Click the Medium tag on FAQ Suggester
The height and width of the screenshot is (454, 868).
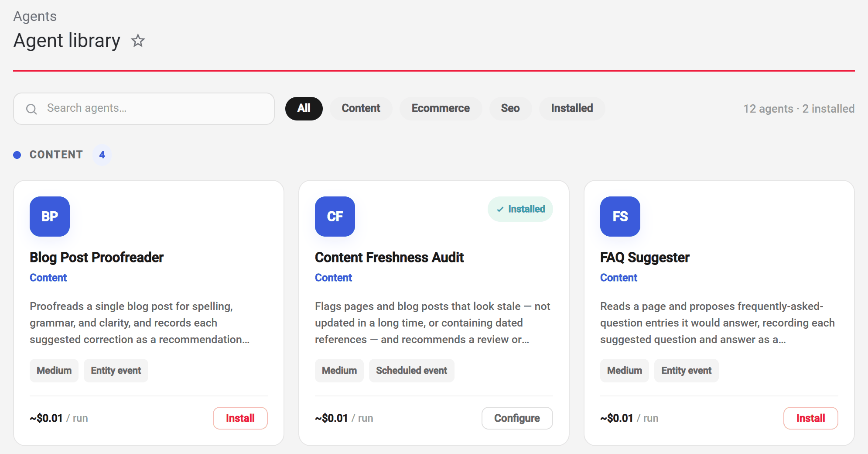(x=625, y=371)
